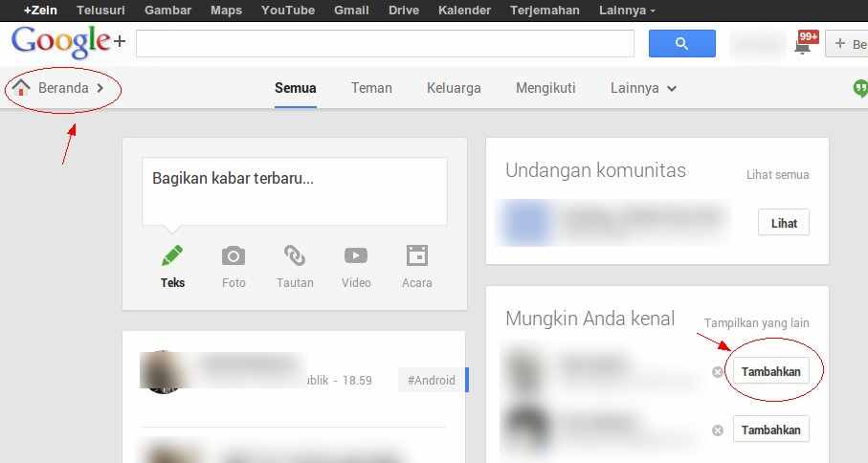The height and width of the screenshot is (463, 868).
Task: Switch to the Teman tab
Action: pos(371,88)
